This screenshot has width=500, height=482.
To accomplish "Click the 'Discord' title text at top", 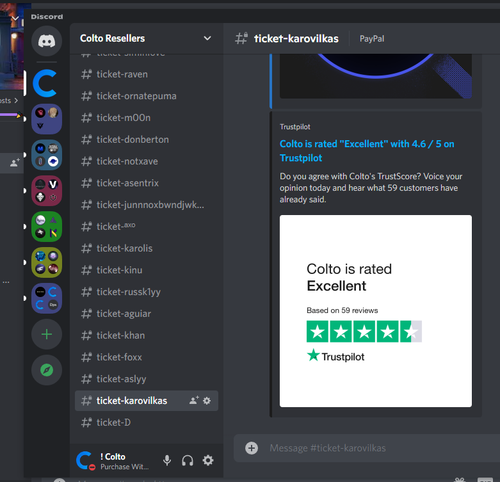I will 47,17.
